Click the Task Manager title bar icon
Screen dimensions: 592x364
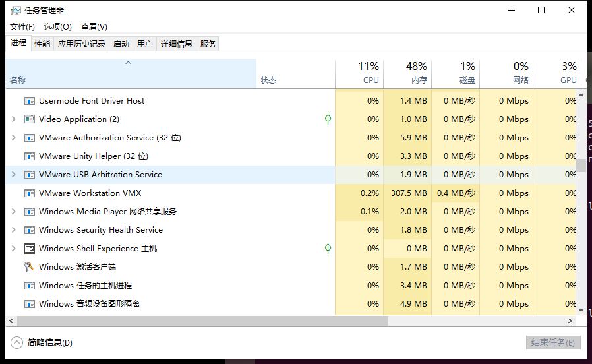(x=15, y=10)
